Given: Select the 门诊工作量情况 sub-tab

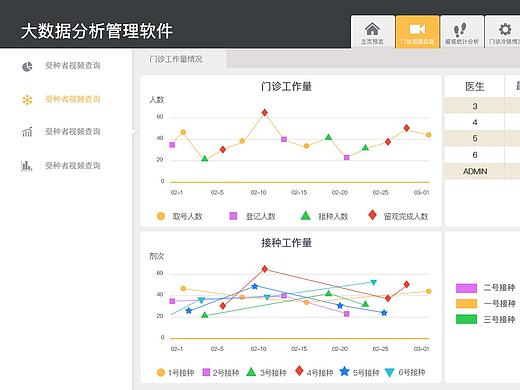Looking at the screenshot, I should [176, 59].
